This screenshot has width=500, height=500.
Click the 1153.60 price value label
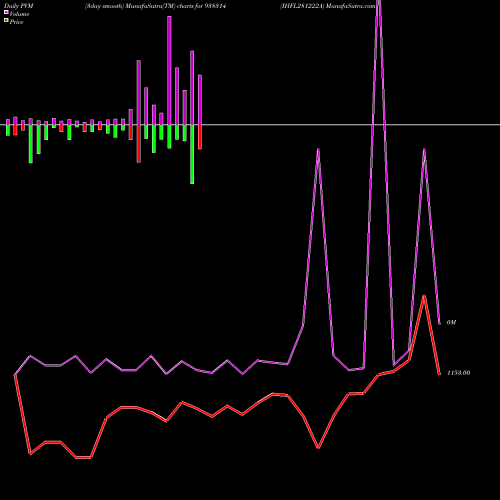[459, 373]
